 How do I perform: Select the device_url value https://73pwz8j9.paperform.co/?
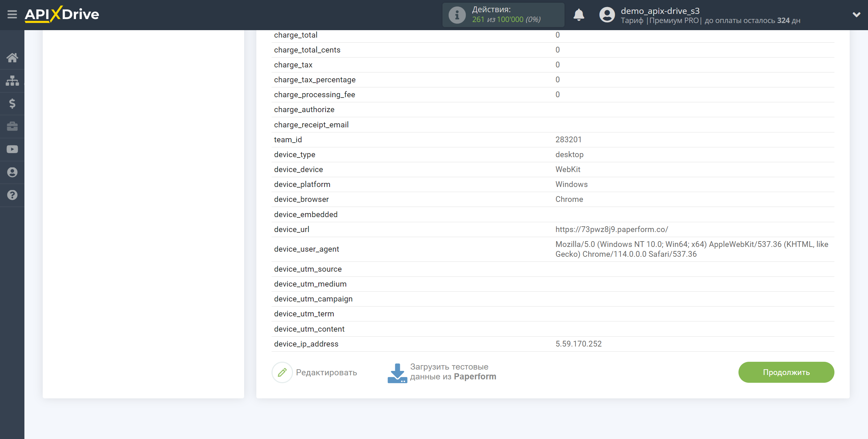[x=612, y=229]
